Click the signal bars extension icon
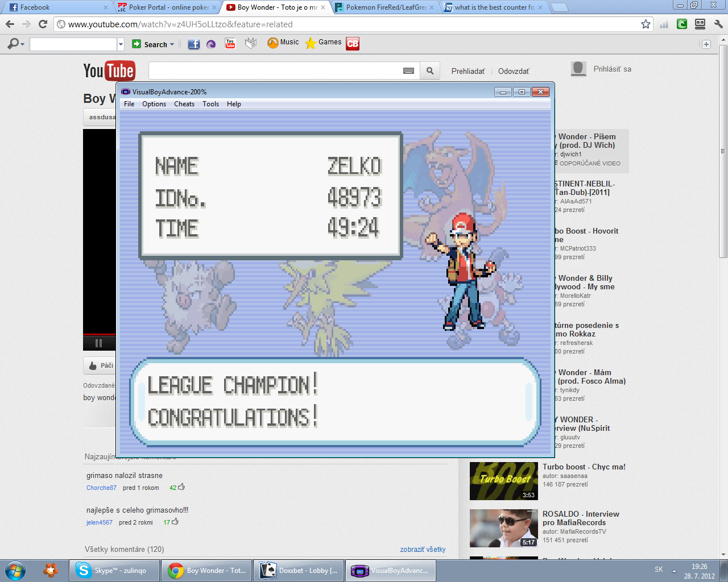The image size is (728, 582). [x=664, y=24]
